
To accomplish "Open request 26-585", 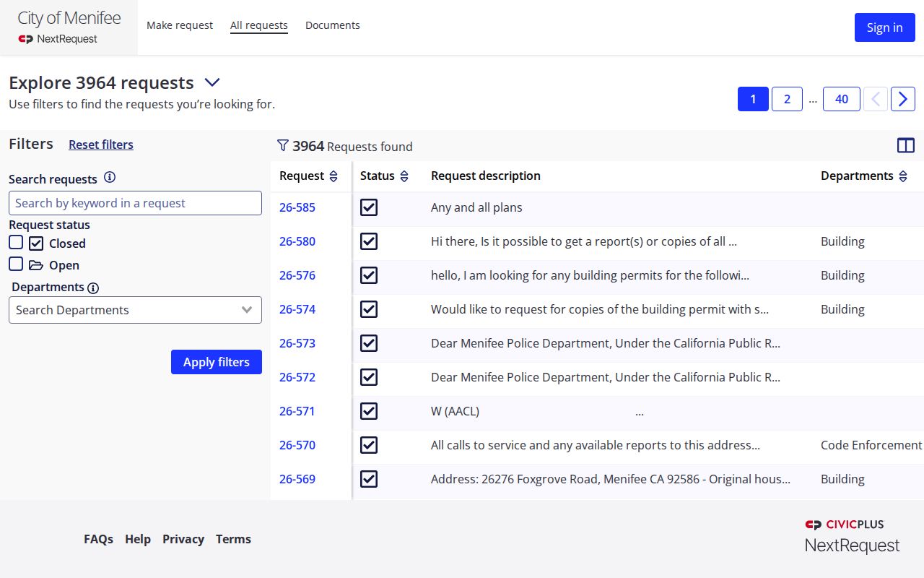I will point(297,207).
